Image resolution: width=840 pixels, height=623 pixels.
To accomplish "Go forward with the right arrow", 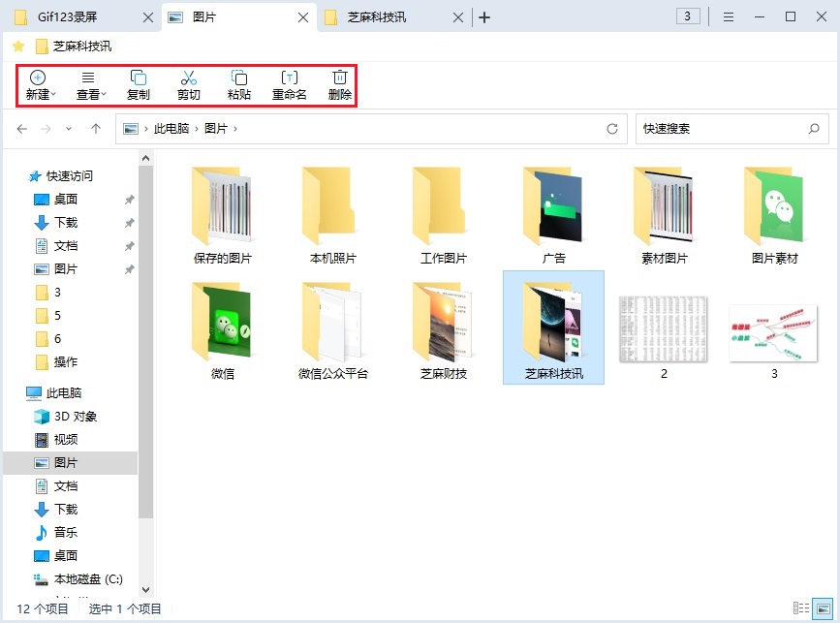I will 47,129.
